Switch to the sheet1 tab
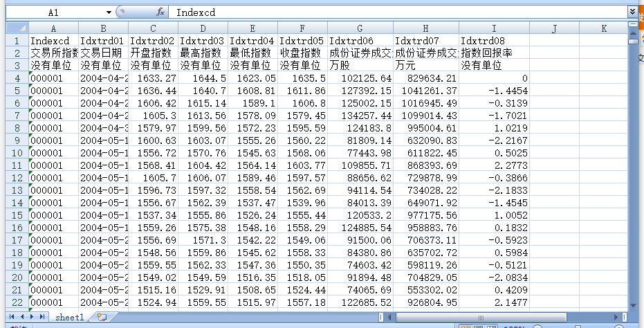 [69, 317]
